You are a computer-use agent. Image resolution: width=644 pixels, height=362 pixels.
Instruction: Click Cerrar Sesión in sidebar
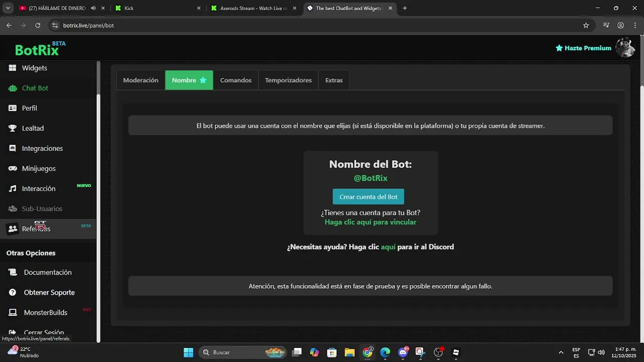44,332
